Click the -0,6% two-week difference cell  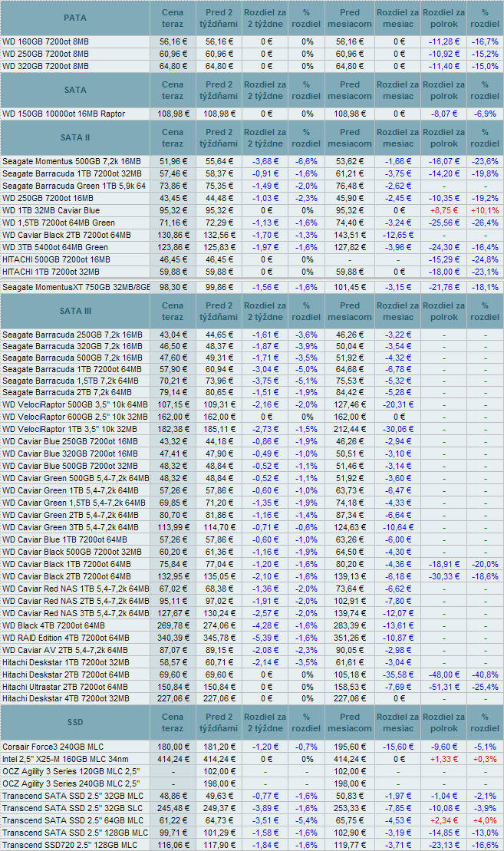[x=306, y=527]
